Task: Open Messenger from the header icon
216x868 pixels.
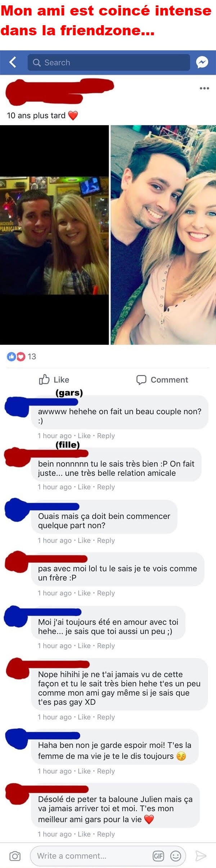Action: [202, 62]
